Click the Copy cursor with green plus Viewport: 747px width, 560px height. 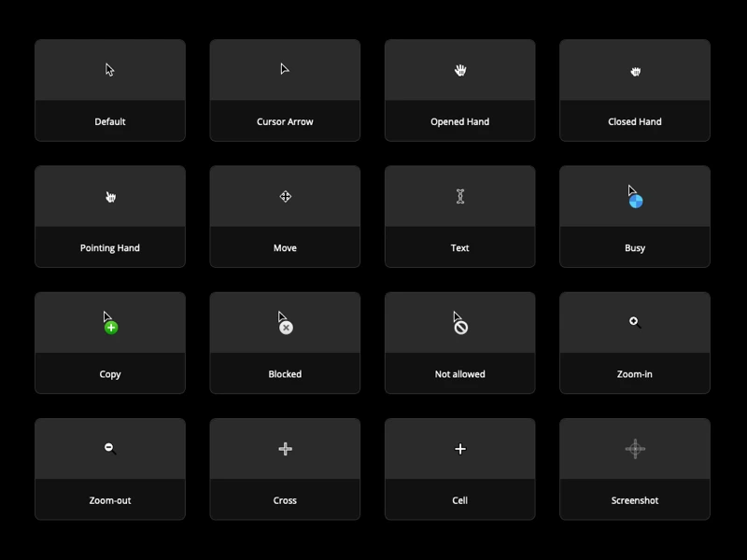(x=110, y=323)
